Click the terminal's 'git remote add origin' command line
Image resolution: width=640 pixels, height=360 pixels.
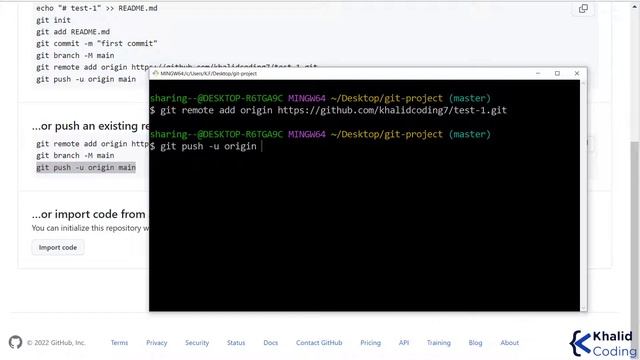[328, 110]
